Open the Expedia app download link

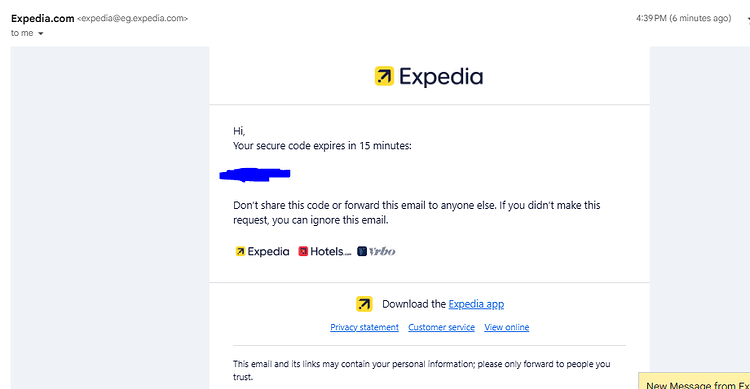point(476,304)
